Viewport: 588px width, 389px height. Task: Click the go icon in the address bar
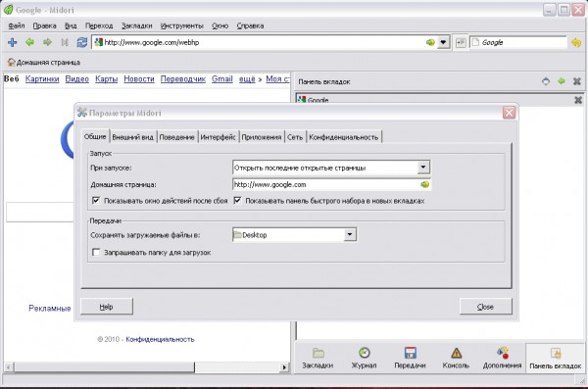point(430,42)
